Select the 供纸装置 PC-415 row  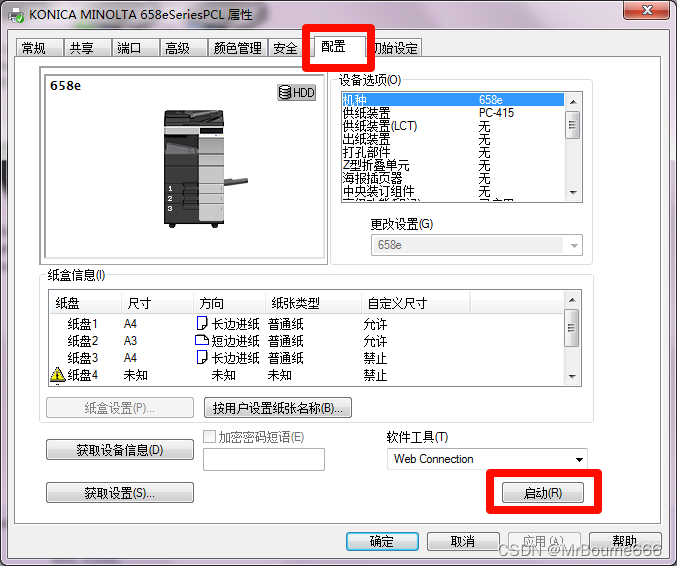point(452,113)
